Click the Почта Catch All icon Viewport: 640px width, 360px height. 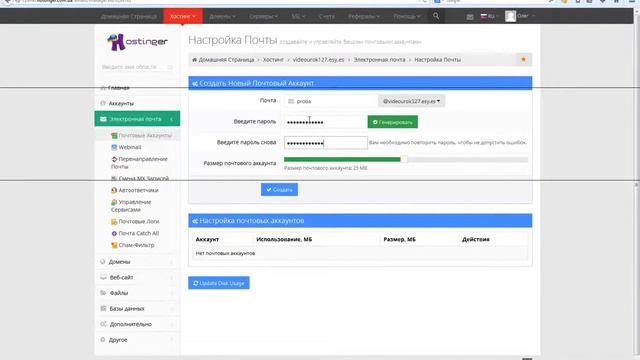tap(114, 233)
